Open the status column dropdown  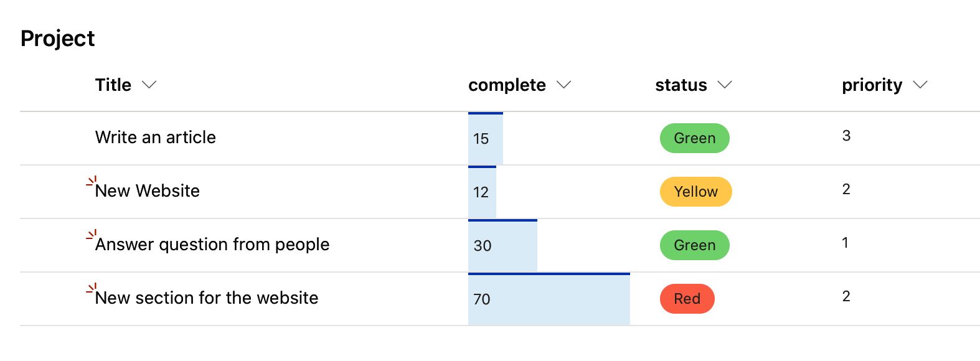coord(724,84)
